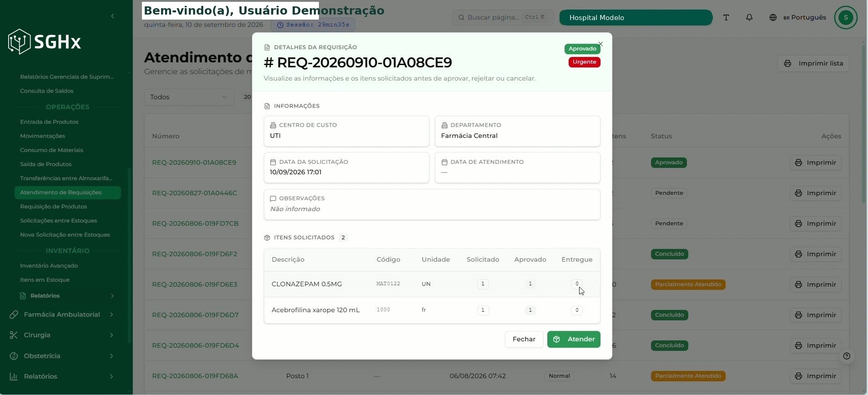Open requisition link REQ-20260806-019FD6F2

pyautogui.click(x=195, y=254)
